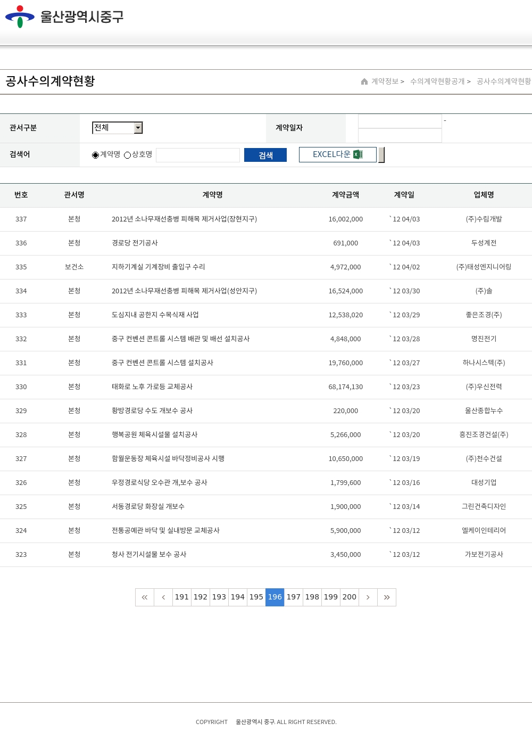Click the contract end date field
The height and width of the screenshot is (756, 532).
click(x=400, y=136)
